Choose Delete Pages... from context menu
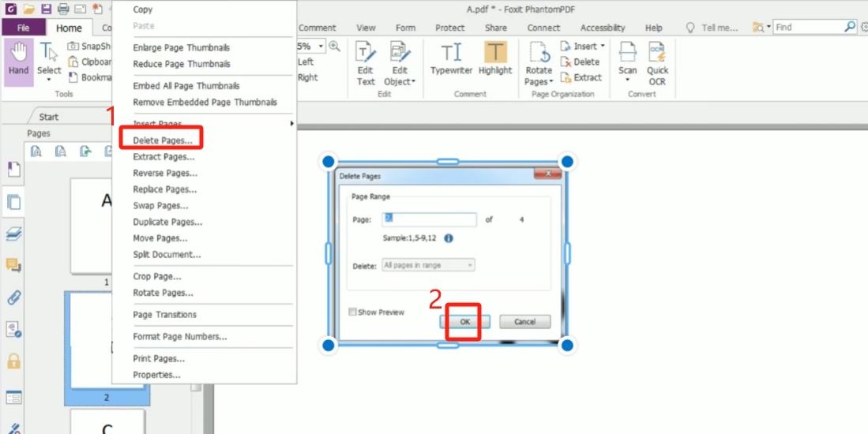 162,140
